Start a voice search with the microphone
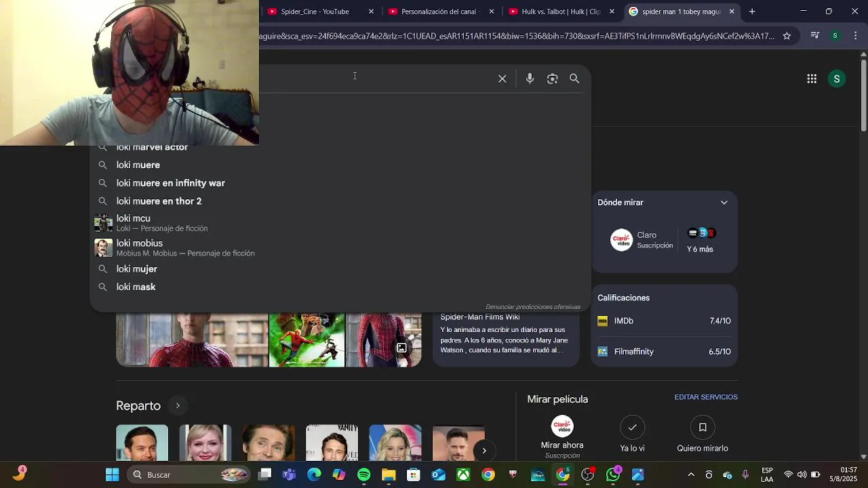This screenshot has width=868, height=488. pyautogui.click(x=530, y=79)
